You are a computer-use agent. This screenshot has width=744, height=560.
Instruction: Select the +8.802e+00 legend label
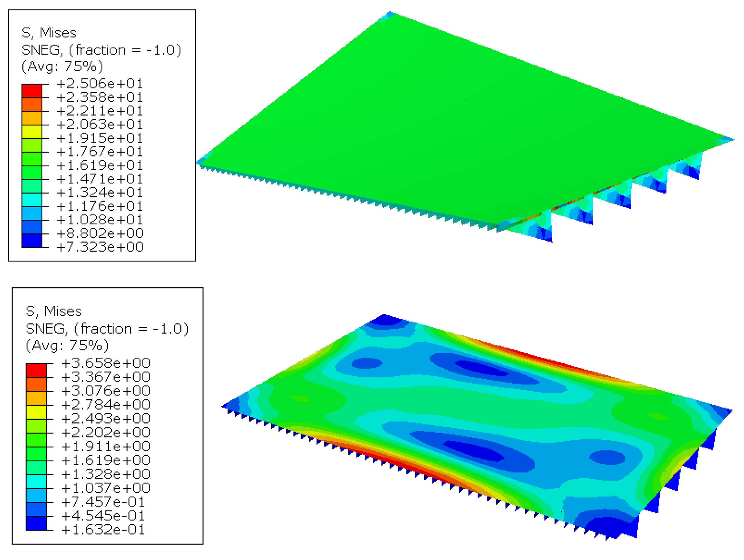coord(99,233)
